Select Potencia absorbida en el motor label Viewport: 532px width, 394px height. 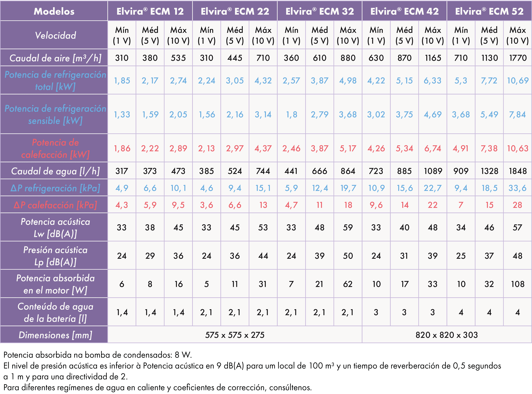[55, 284]
